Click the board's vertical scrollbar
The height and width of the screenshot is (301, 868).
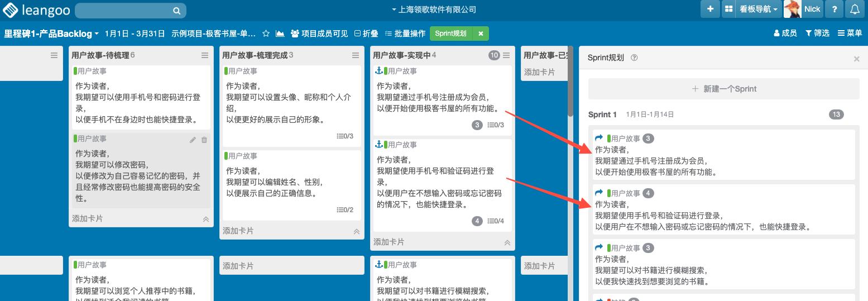(x=570, y=84)
